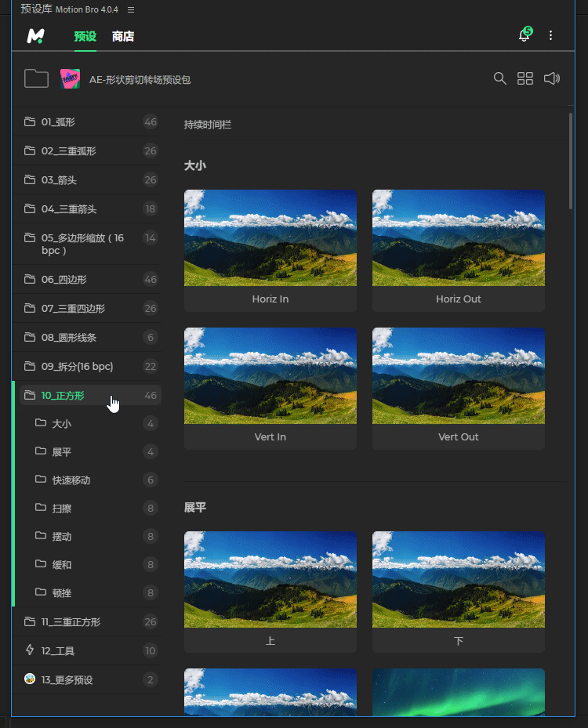Click the 展平 section heading
Screen dimensions: 588x728
pos(195,508)
